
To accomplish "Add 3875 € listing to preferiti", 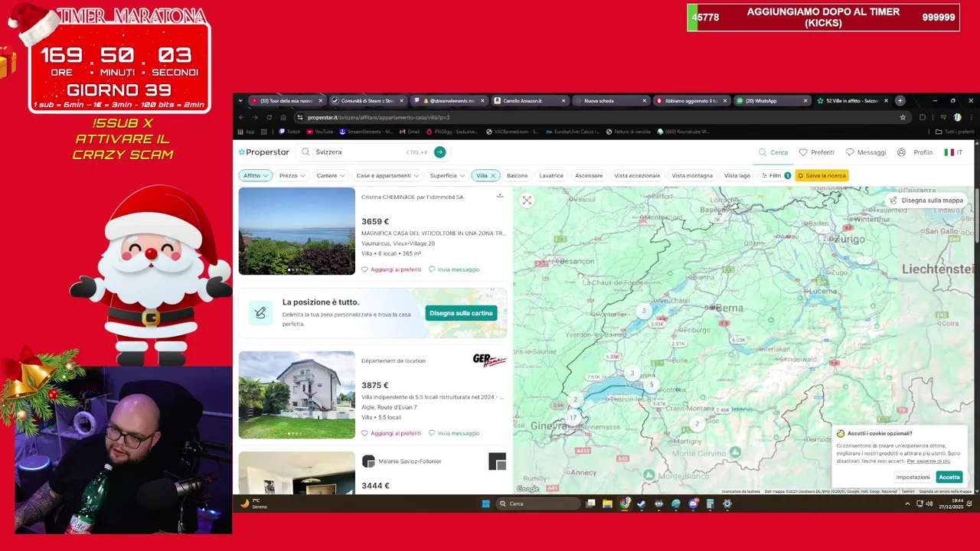I will point(391,433).
